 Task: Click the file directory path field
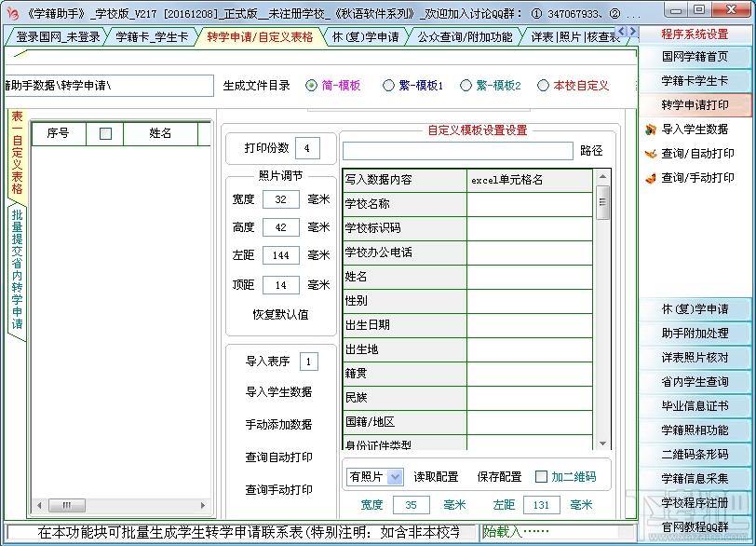(x=109, y=86)
